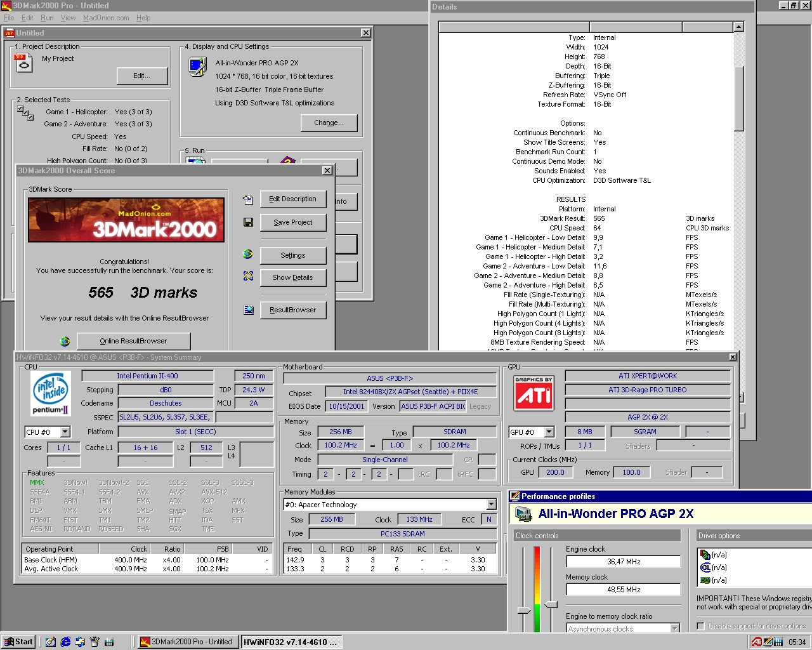Expand the memory module #0 Apacer dropdown
The width and height of the screenshot is (812, 650).
(x=491, y=505)
